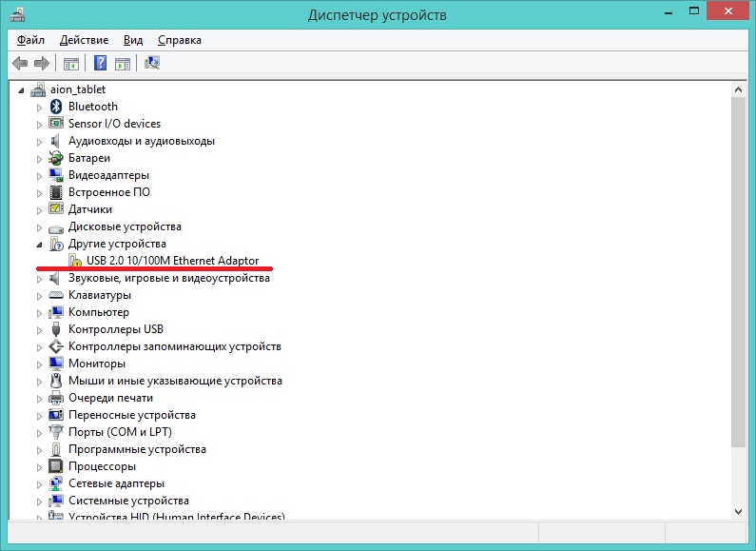Click the Встроенное ПО firmware icon
This screenshot has height=551, width=756.
click(56, 192)
